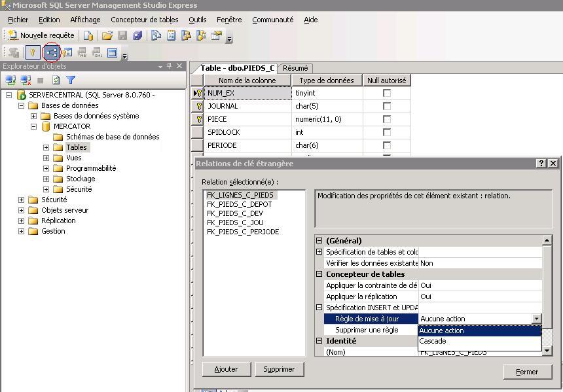Collapse the (Général) property section
Image resolution: width=563 pixels, height=392 pixels.
pyautogui.click(x=319, y=241)
